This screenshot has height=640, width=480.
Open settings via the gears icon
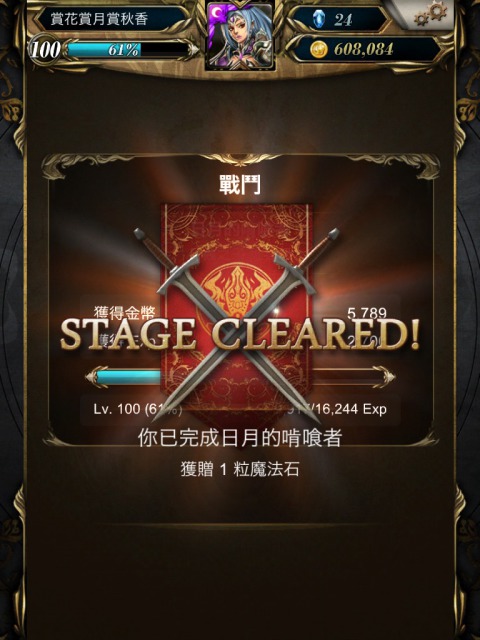(430, 14)
